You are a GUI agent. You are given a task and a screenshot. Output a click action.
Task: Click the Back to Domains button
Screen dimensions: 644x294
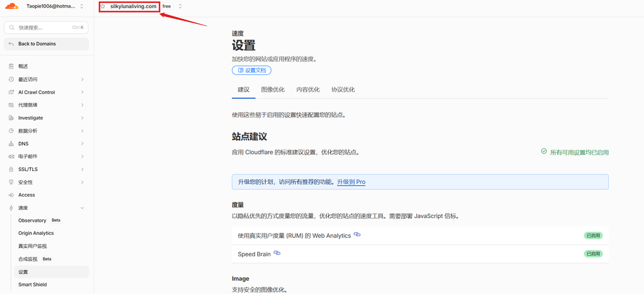[47, 44]
